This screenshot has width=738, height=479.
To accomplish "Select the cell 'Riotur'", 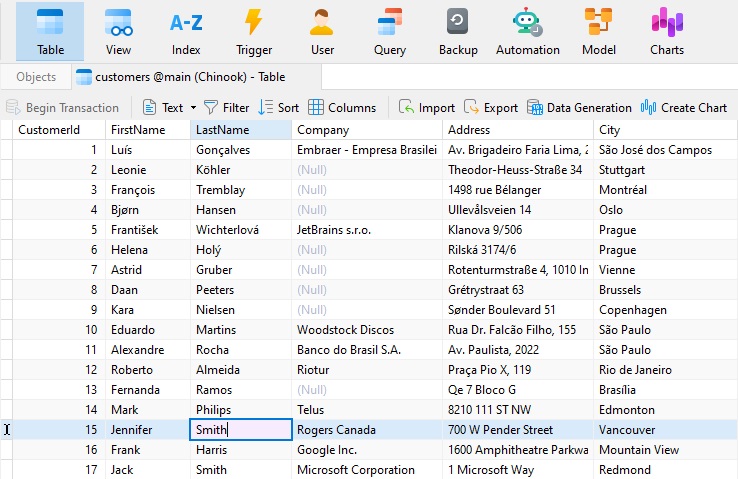I will coord(367,370).
